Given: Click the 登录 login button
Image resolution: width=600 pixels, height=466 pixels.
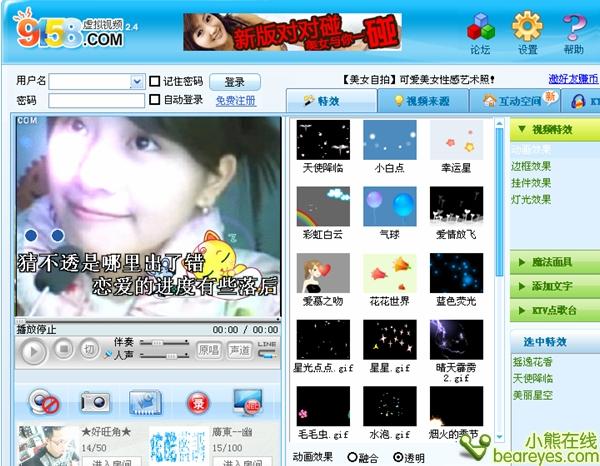Looking at the screenshot, I should (x=235, y=82).
